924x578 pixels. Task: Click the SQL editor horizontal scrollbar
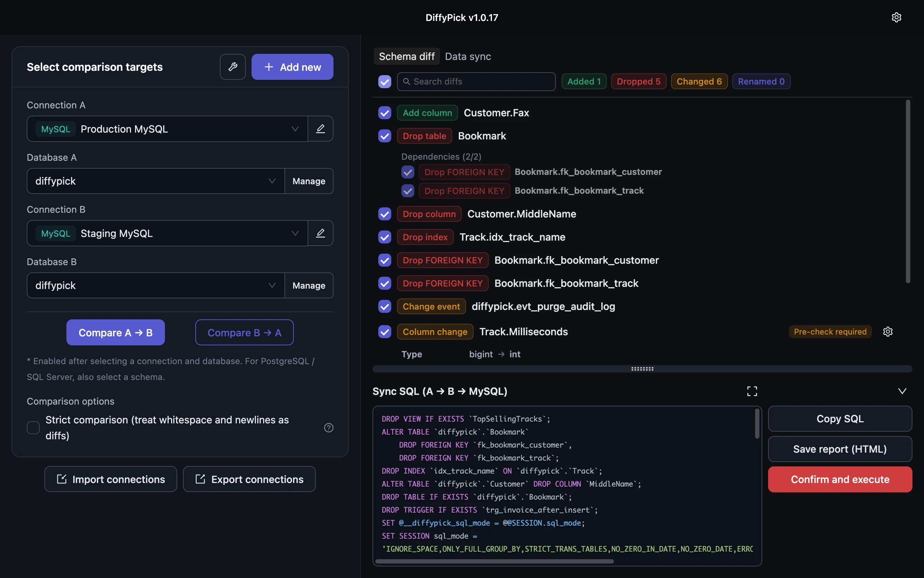pyautogui.click(x=494, y=561)
